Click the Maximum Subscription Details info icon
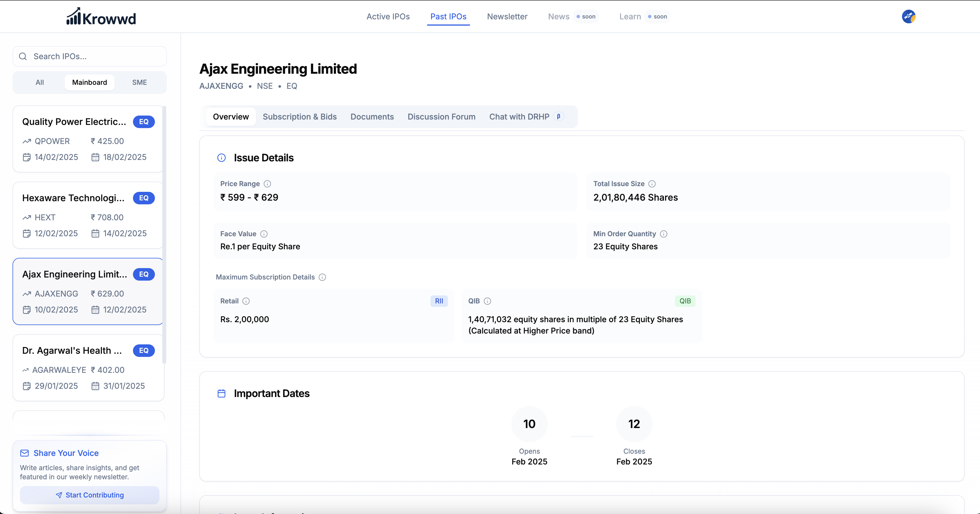This screenshot has height=514, width=980. pos(322,277)
